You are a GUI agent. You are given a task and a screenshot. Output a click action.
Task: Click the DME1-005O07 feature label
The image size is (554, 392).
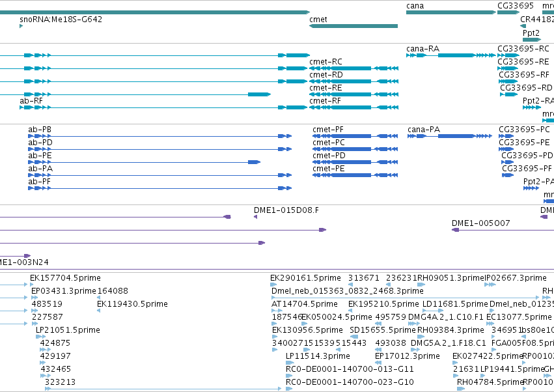[x=481, y=223]
